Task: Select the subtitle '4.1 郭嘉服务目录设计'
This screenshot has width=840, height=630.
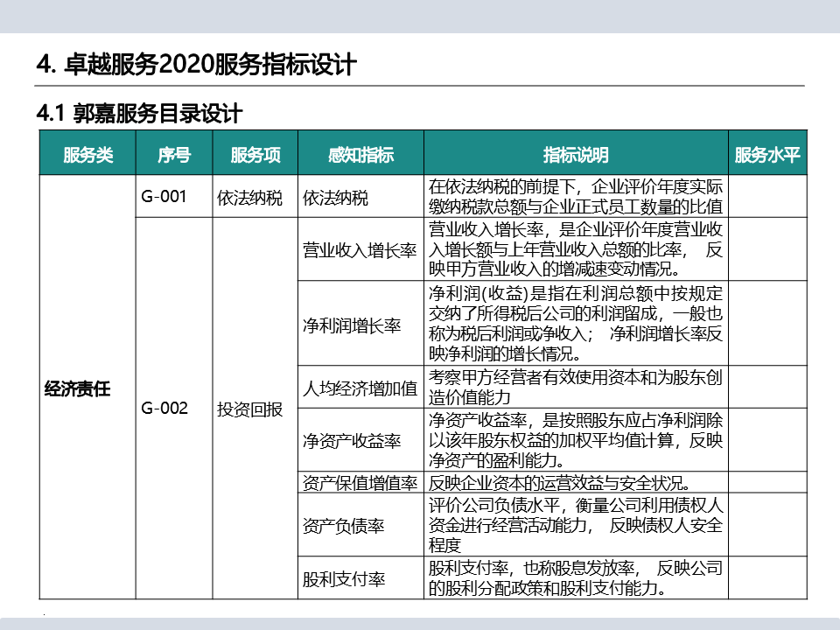Action: [x=139, y=113]
